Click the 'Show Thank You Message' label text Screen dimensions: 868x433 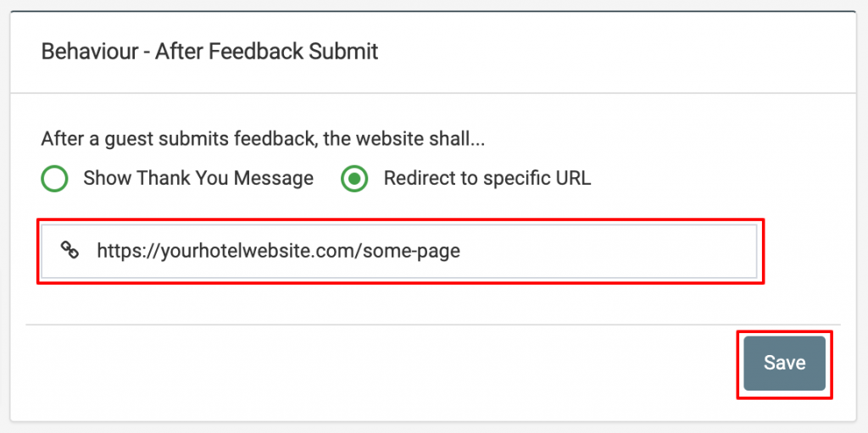point(198,179)
